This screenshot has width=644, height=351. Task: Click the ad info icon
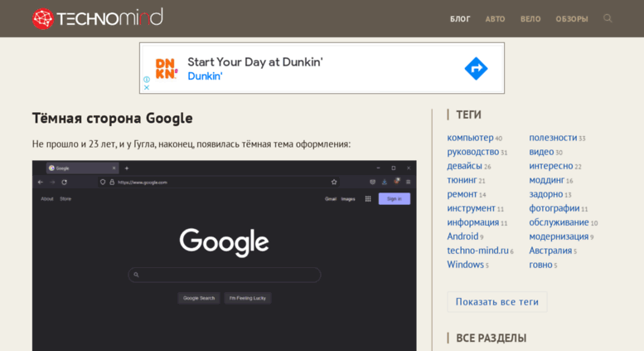tap(147, 80)
